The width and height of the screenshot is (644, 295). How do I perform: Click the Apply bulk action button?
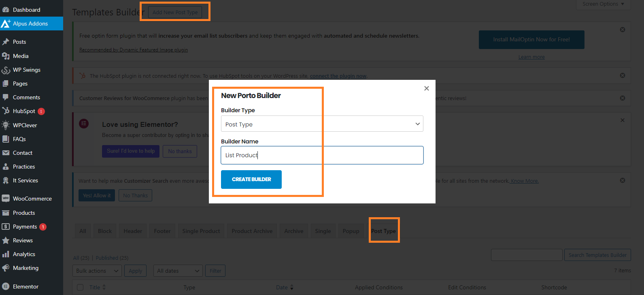[135, 271]
